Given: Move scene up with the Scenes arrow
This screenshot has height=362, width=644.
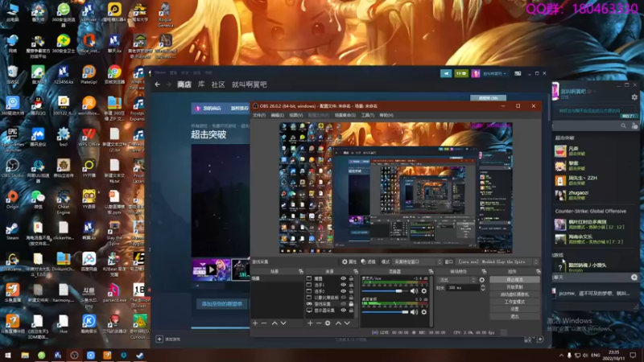Looking at the screenshot, I should click(275, 323).
